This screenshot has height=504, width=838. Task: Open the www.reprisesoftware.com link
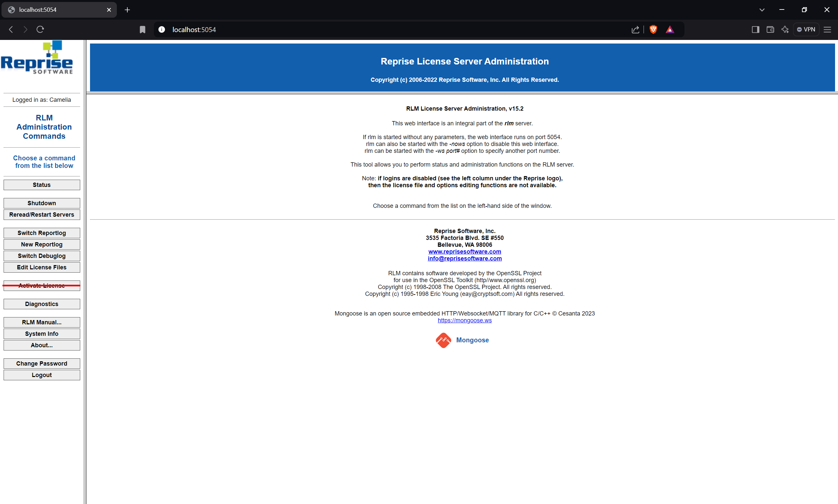[465, 251]
